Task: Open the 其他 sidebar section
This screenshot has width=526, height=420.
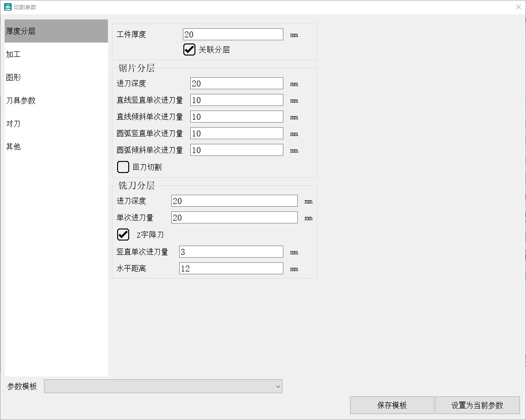Action: pos(56,147)
